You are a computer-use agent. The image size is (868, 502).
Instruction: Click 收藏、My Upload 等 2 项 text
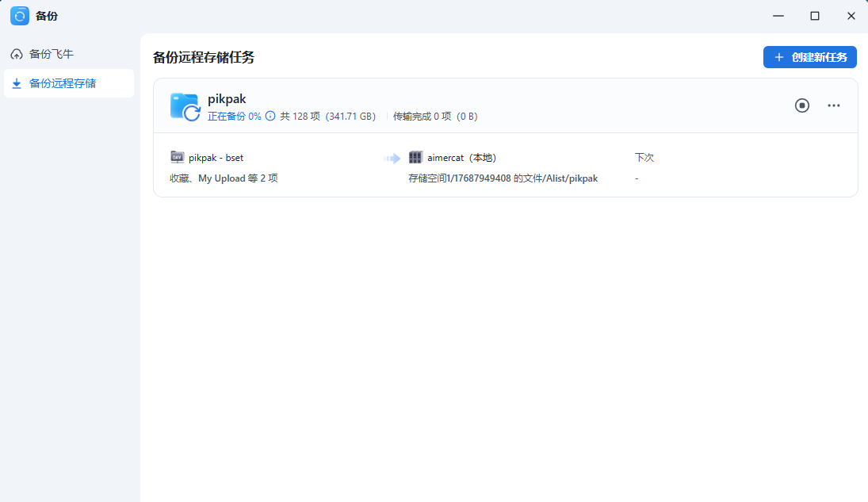[224, 178]
